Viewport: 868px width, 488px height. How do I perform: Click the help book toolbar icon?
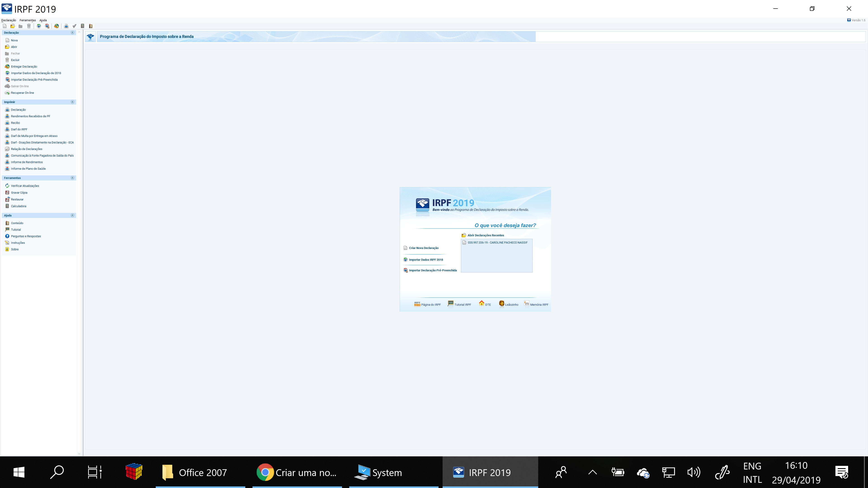click(91, 26)
